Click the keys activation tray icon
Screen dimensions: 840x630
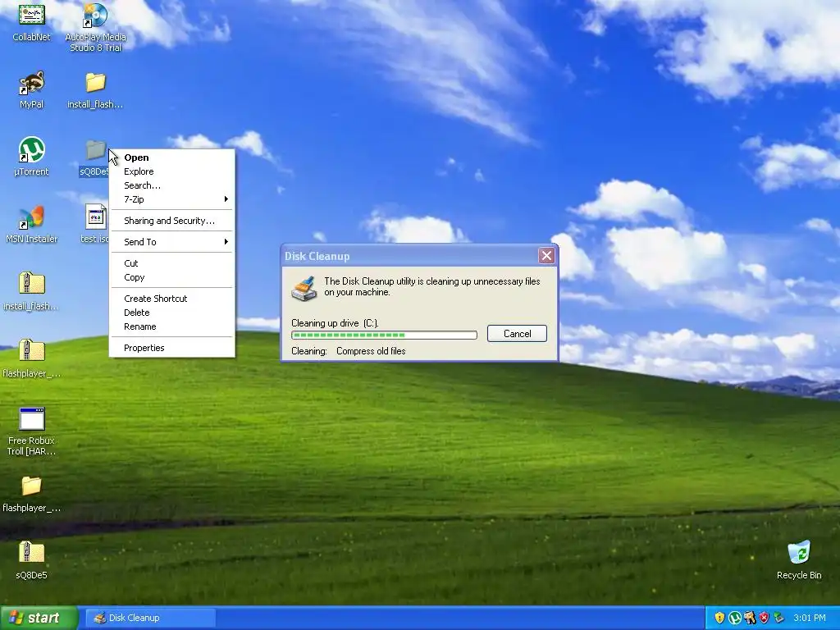750,618
